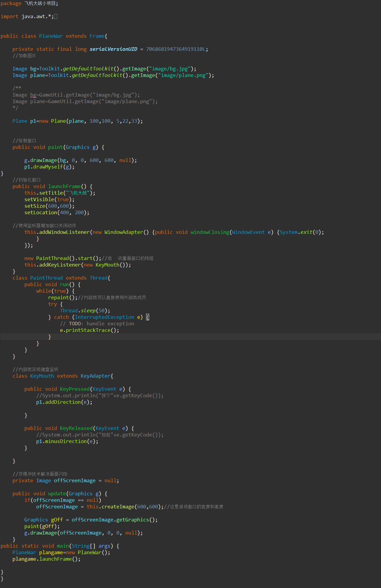Click 'private Image offScreenImage = null;' line
The image size is (381, 588).
66,481
